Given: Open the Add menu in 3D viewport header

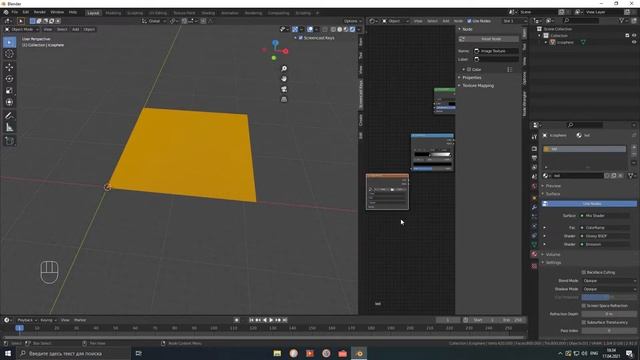Looking at the screenshot, I should pyautogui.click(x=76, y=29).
